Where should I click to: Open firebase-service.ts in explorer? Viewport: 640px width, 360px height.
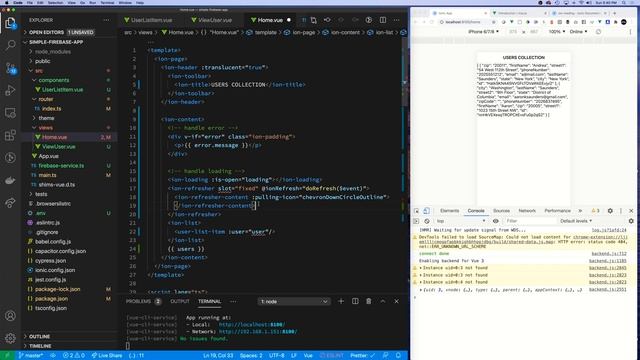(61, 166)
